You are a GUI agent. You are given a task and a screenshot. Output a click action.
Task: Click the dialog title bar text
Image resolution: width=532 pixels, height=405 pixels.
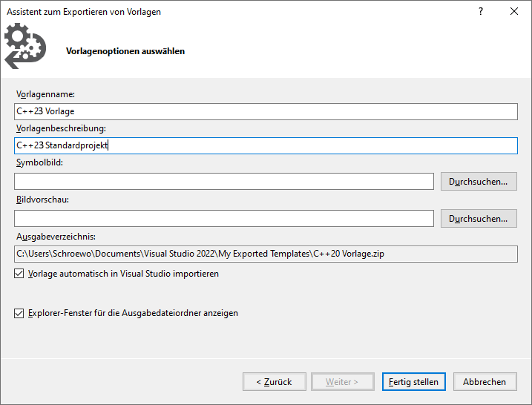(84, 12)
